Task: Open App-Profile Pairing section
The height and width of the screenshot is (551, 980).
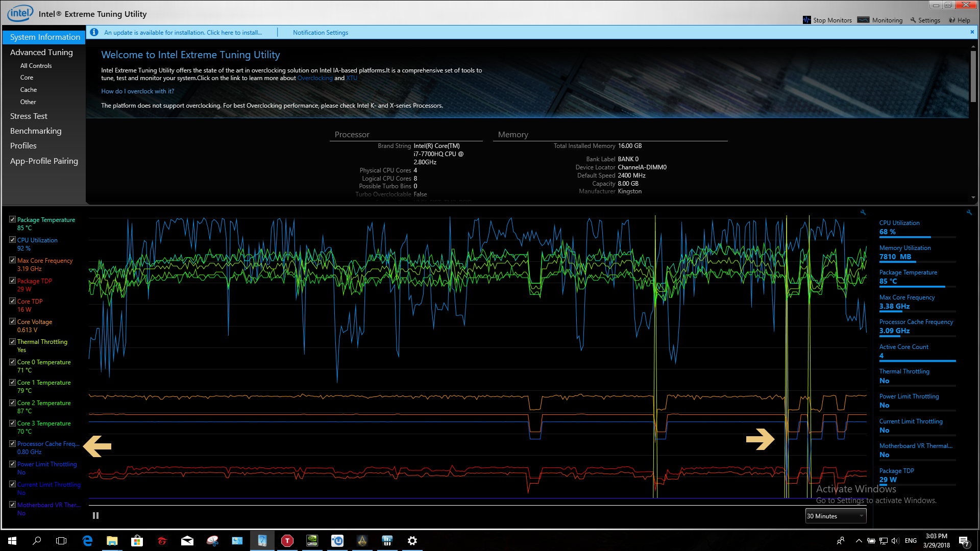Action: 44,161
